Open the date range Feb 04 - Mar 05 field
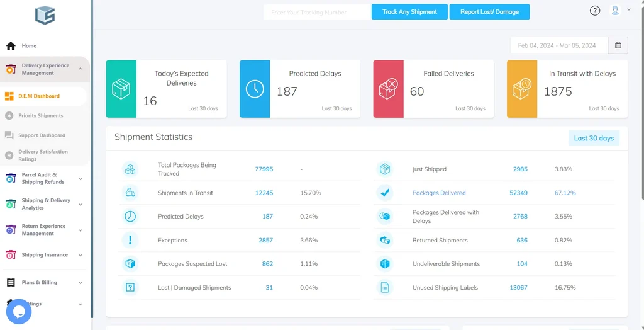This screenshot has width=644, height=330. coord(559,45)
